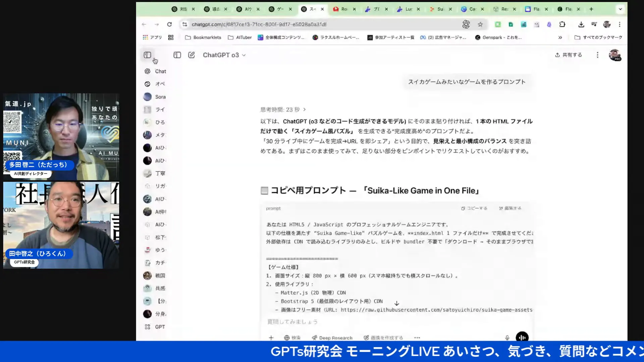644x362 pixels.
Task: Open the browser extensions puzzle icon
Action: pyautogui.click(x=562, y=24)
